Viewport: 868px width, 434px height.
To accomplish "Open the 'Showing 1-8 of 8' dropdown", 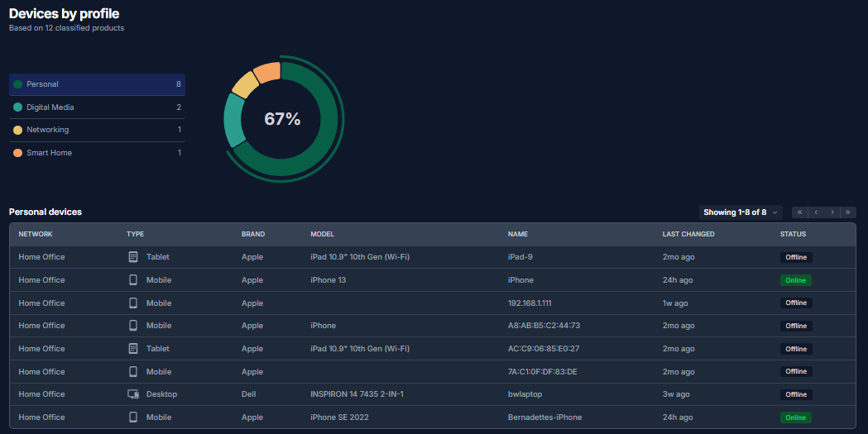I will (740, 212).
